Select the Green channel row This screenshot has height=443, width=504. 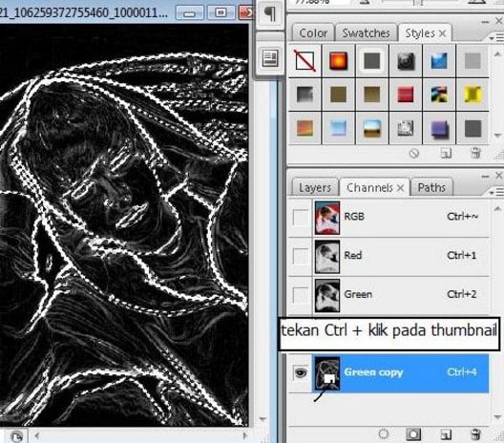pos(401,295)
